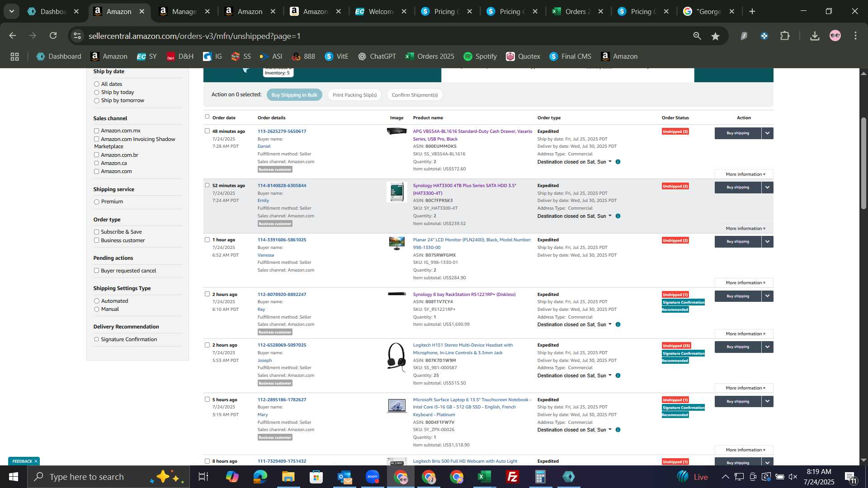The image size is (868, 488).
Task: Open FileZilla from the taskbar
Action: [x=512, y=477]
